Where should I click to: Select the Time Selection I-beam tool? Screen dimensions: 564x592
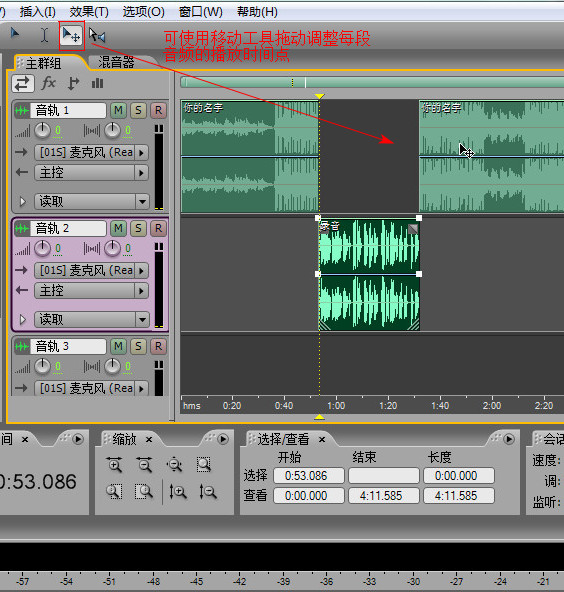pyautogui.click(x=45, y=35)
